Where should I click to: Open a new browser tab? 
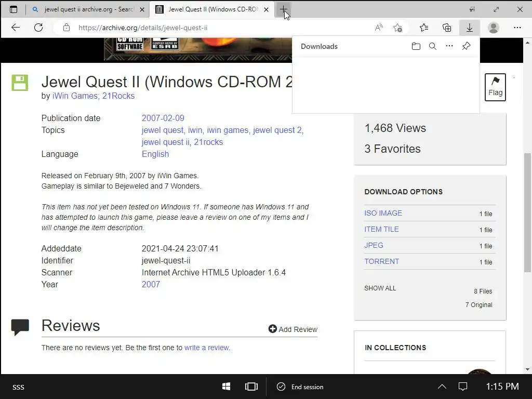click(x=283, y=9)
